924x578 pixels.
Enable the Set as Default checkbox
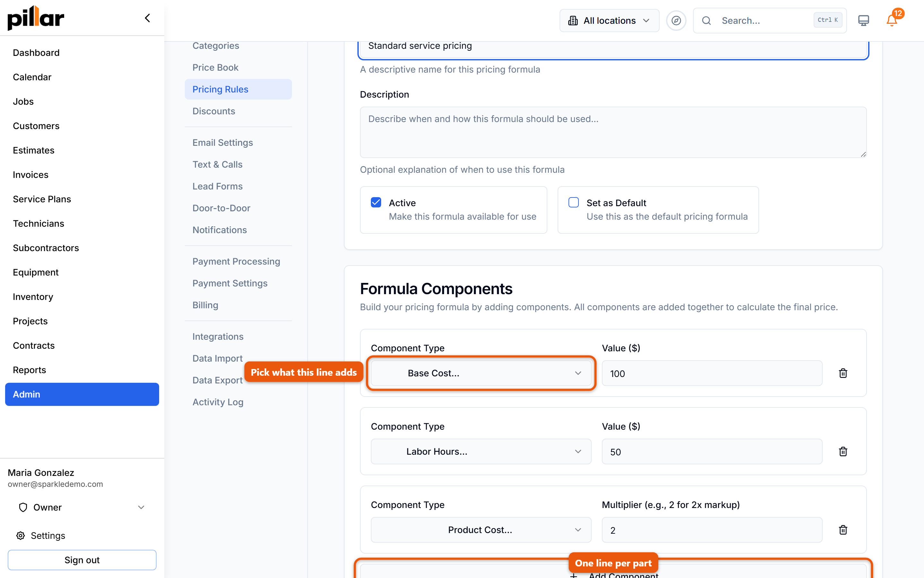(574, 202)
